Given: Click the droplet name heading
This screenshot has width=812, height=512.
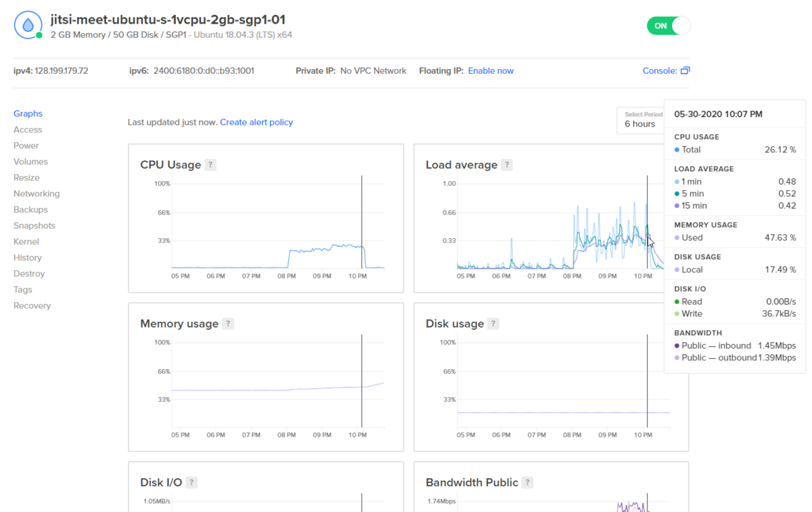Looking at the screenshot, I should coord(168,20).
